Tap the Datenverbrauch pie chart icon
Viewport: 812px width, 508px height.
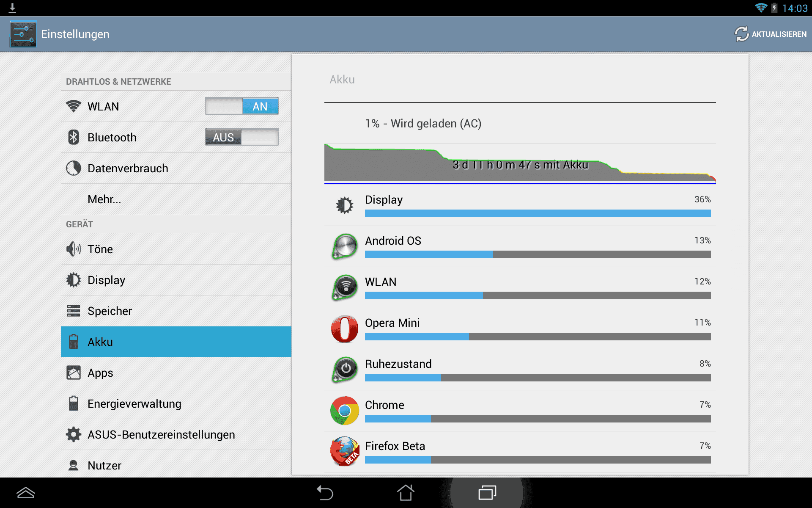[74, 168]
